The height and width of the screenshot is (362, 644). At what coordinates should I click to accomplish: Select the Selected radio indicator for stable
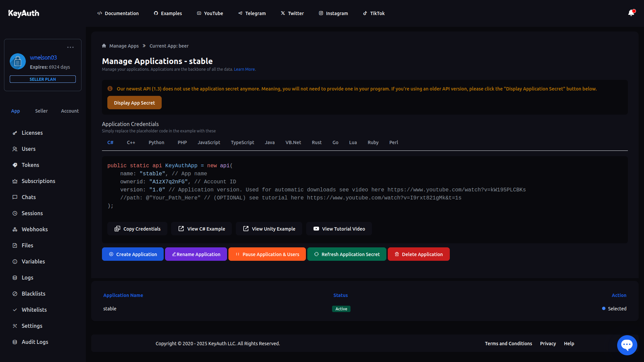click(x=604, y=308)
